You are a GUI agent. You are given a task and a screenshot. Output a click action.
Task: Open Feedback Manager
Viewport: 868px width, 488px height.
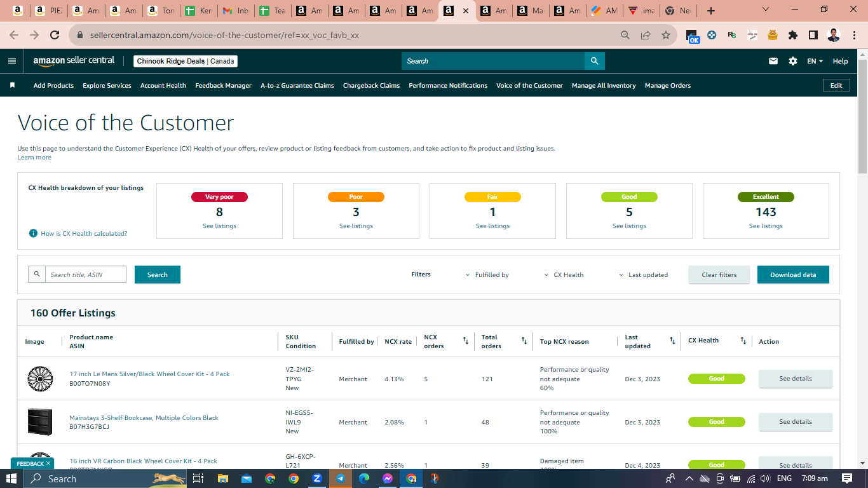(223, 85)
